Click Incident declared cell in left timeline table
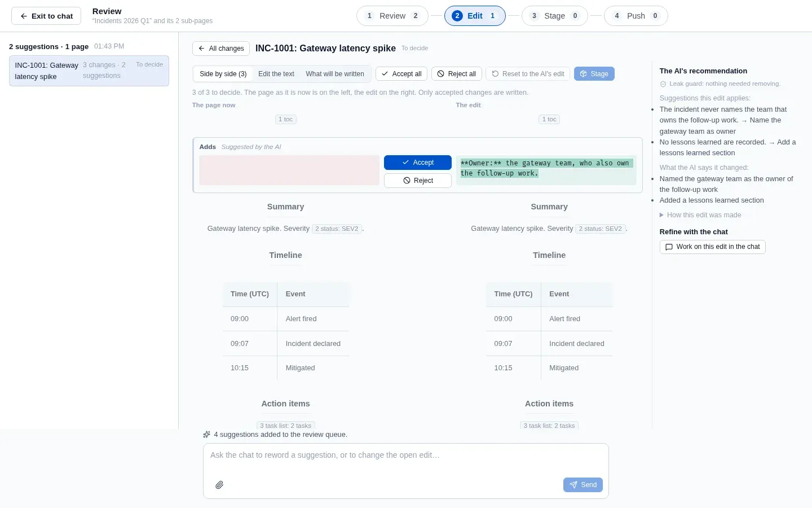 [x=313, y=344]
